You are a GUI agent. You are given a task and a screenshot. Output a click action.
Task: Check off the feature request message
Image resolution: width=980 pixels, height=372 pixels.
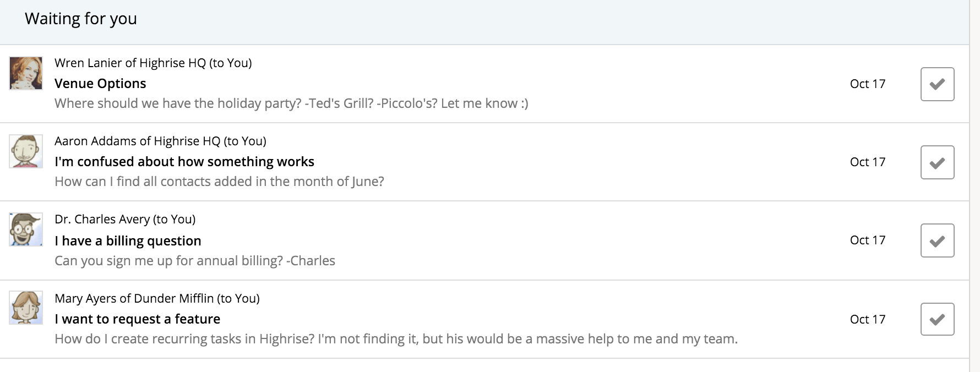click(937, 319)
